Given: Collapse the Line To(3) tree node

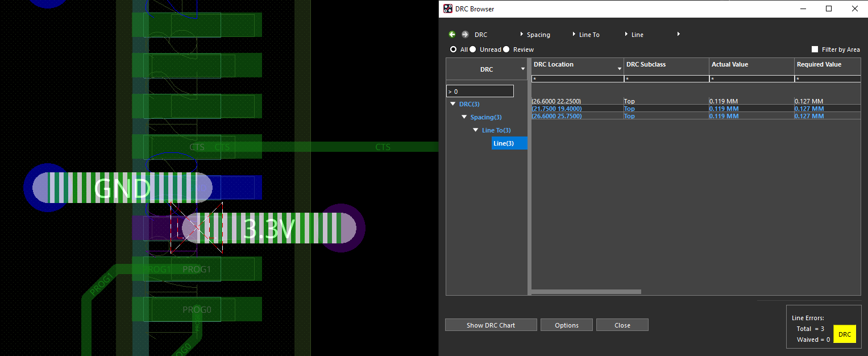Looking at the screenshot, I should coord(476,130).
